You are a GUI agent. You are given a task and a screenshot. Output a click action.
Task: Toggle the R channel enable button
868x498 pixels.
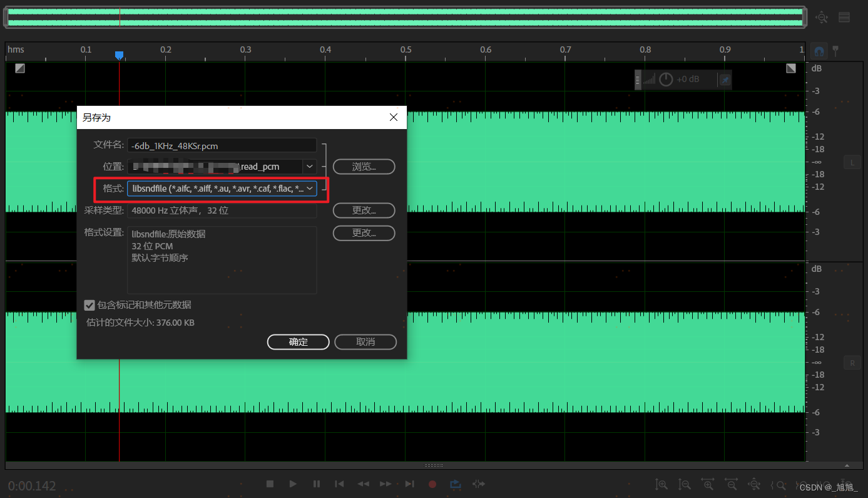click(852, 363)
